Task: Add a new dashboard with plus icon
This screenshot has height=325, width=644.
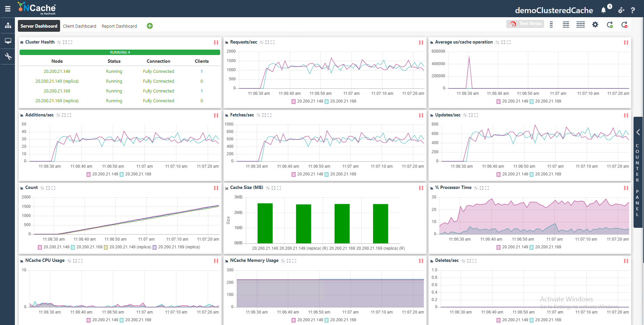Action: coord(150,26)
